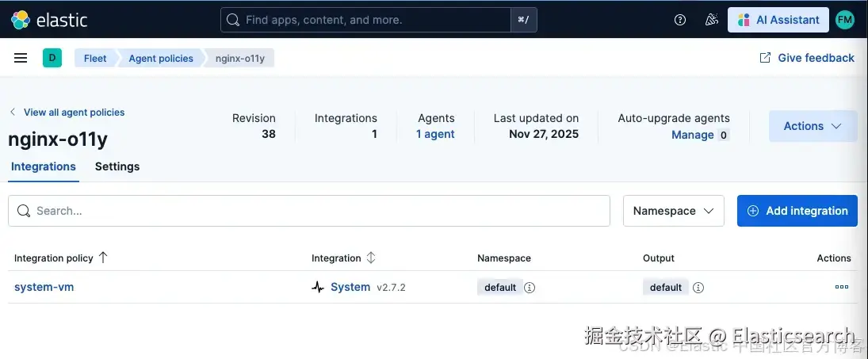This screenshot has width=868, height=359.
Task: Show output default info tooltip icon
Action: click(x=698, y=288)
